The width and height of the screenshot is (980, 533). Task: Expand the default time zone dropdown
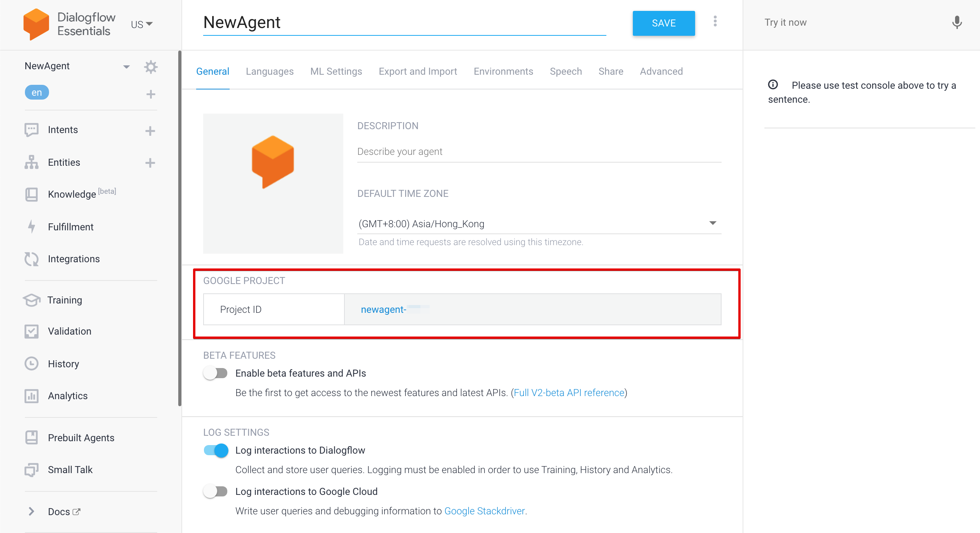click(713, 223)
